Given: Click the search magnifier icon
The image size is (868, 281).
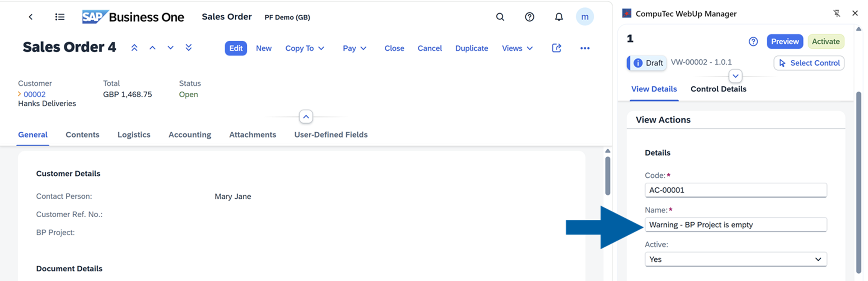Looking at the screenshot, I should [500, 17].
